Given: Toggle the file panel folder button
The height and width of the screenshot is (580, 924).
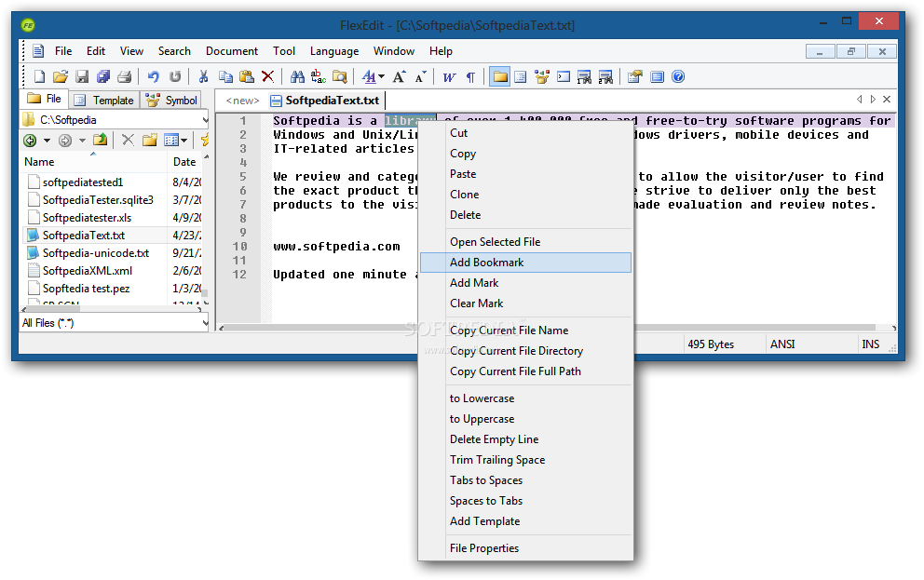Looking at the screenshot, I should click(500, 77).
